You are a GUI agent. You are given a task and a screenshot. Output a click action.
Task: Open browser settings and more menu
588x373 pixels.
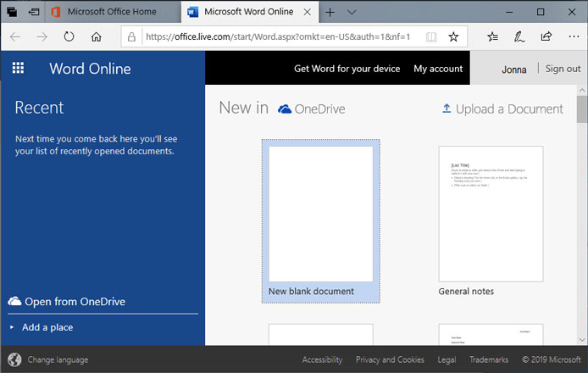(574, 36)
